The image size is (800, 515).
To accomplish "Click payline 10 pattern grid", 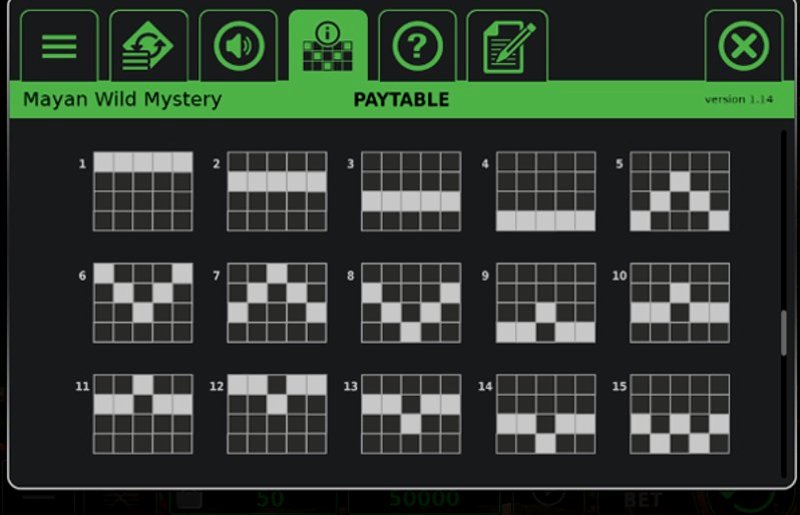I will point(679,303).
